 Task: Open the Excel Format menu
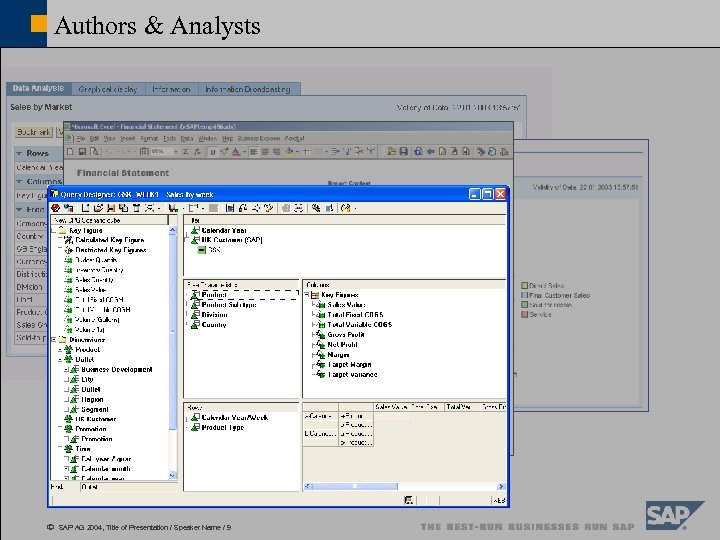point(149,138)
